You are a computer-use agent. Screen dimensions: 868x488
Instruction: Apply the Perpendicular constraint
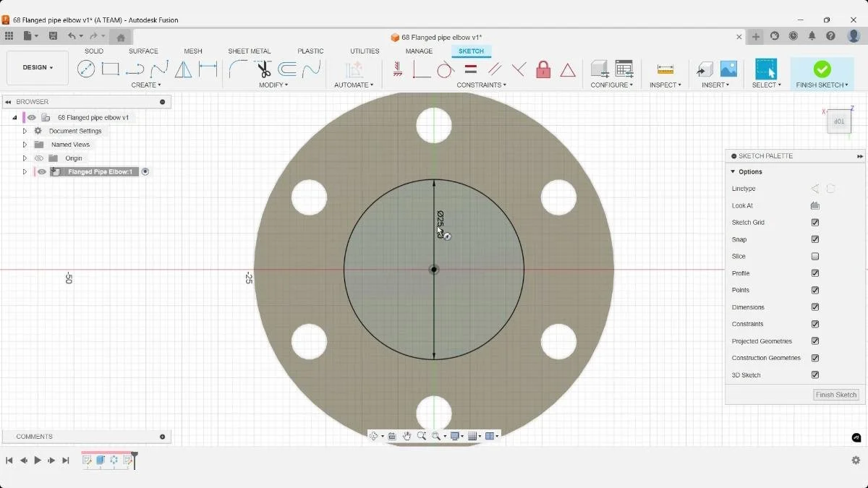pyautogui.click(x=519, y=69)
